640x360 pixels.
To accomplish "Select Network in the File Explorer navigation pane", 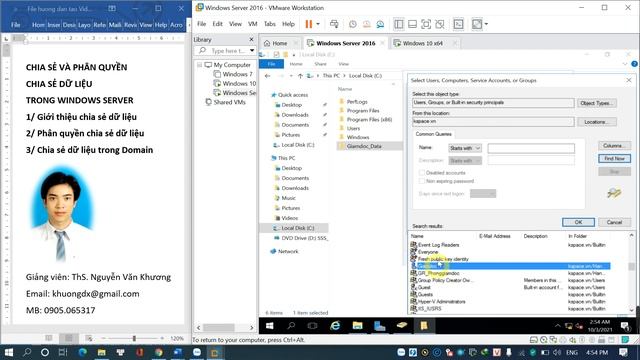I will [x=288, y=251].
